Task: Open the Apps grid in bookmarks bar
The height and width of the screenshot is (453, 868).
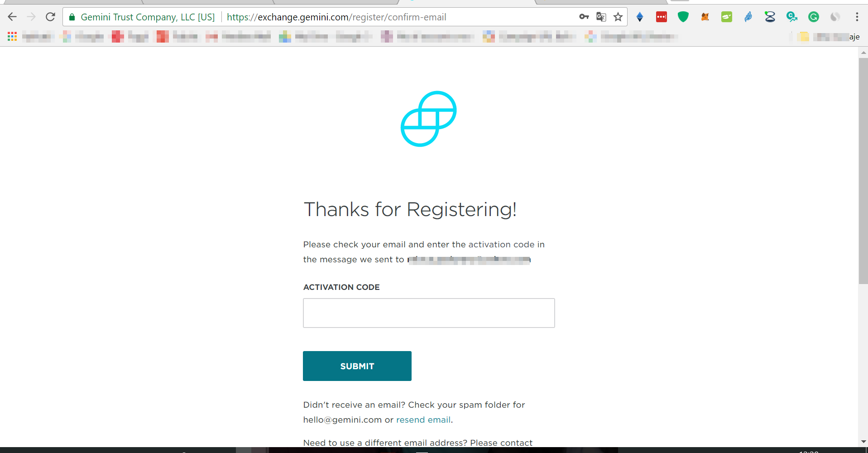Action: [x=12, y=37]
